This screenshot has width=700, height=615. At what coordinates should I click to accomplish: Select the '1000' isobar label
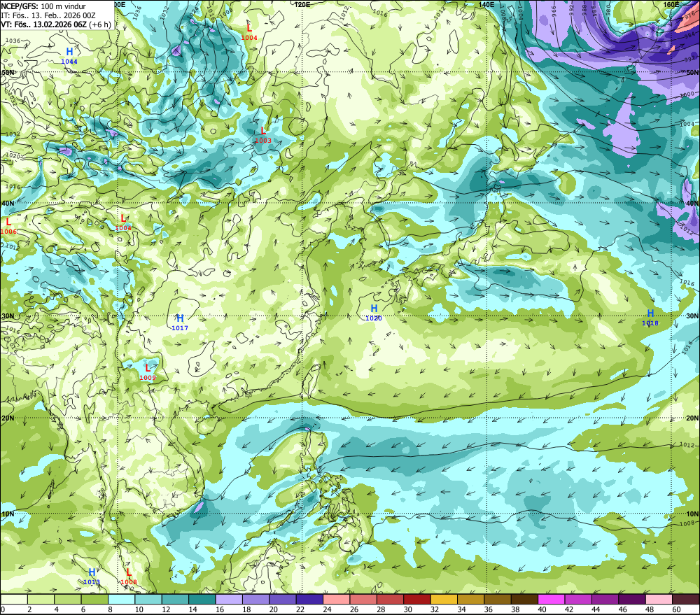pos(687,94)
